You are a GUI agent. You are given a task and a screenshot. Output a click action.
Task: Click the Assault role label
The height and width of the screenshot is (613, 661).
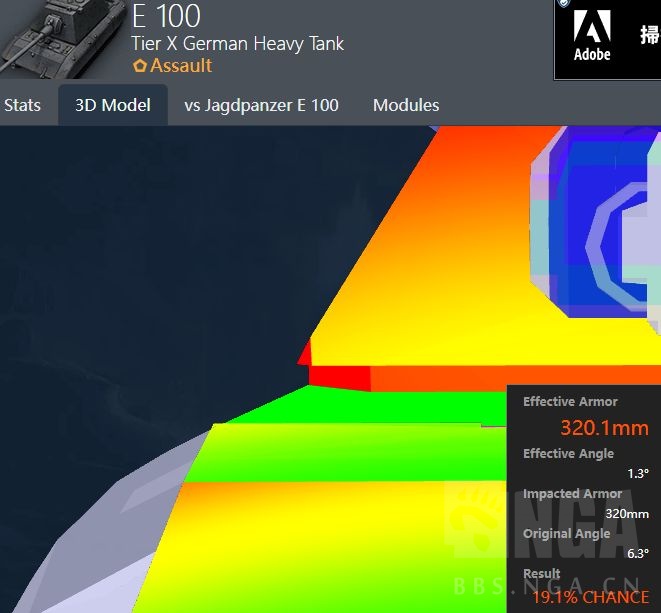pos(181,66)
